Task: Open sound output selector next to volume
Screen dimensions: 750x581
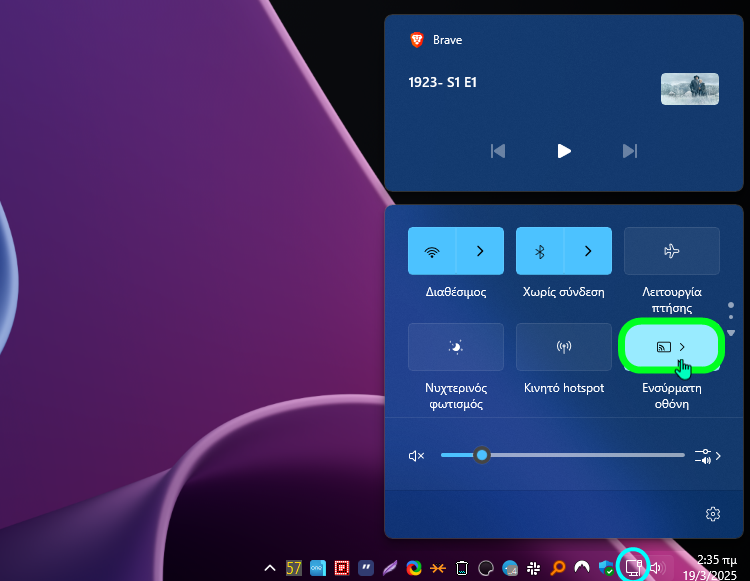Action: coord(707,456)
